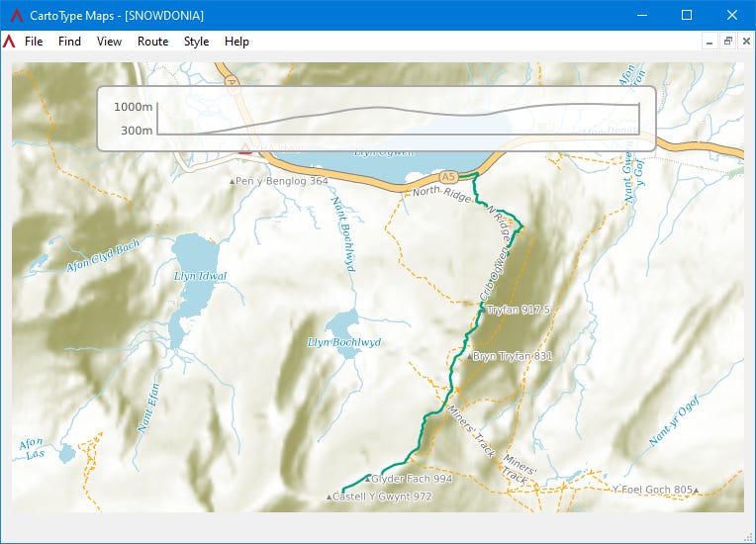This screenshot has width=756, height=544.
Task: Click the North Ridge path label
Action: point(441,194)
